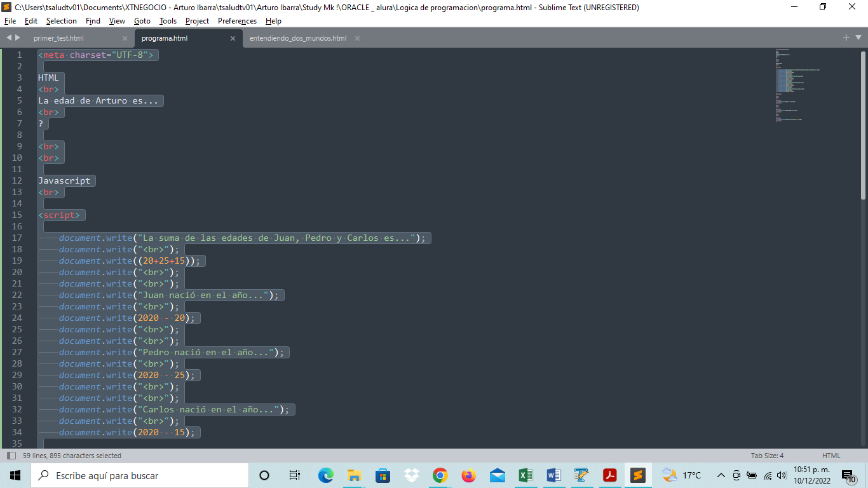Click the taskbar search box
This screenshot has height=488, width=868.
coord(140,475)
